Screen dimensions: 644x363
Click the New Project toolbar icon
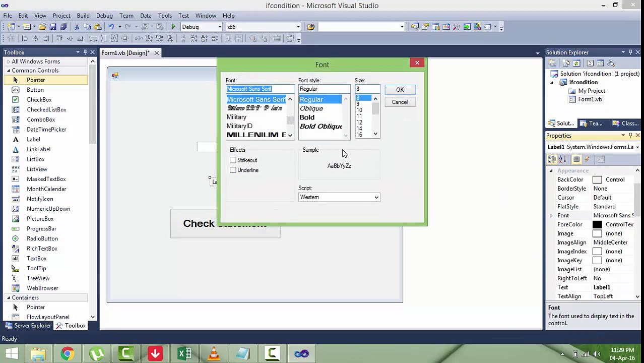pyautogui.click(x=11, y=27)
